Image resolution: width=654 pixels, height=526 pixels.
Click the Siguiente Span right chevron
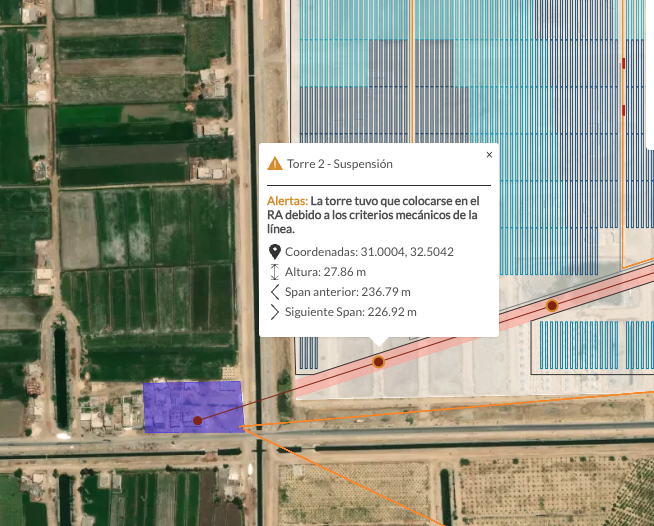(x=275, y=312)
